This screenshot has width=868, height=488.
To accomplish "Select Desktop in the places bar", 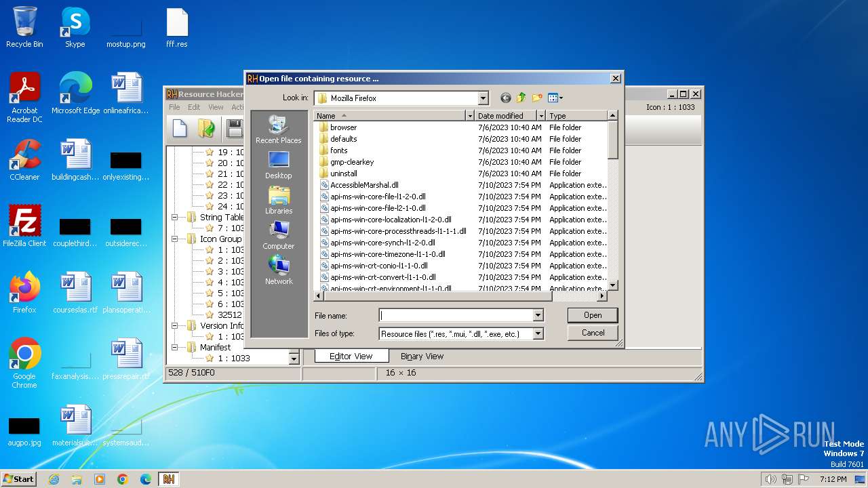I will pyautogui.click(x=279, y=165).
